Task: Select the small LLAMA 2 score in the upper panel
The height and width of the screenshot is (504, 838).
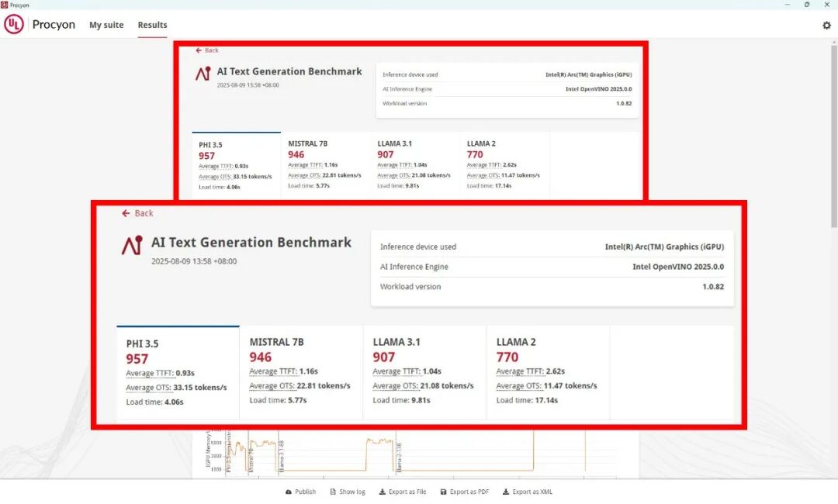Action: (x=475, y=154)
